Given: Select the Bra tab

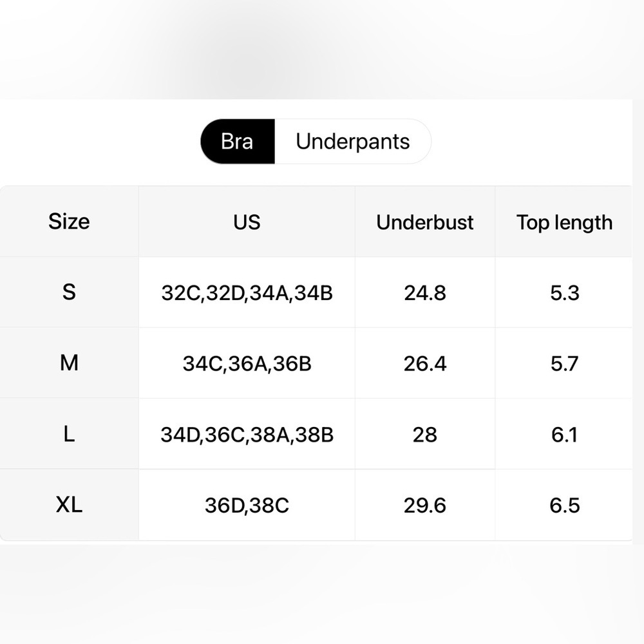Looking at the screenshot, I should tap(238, 142).
